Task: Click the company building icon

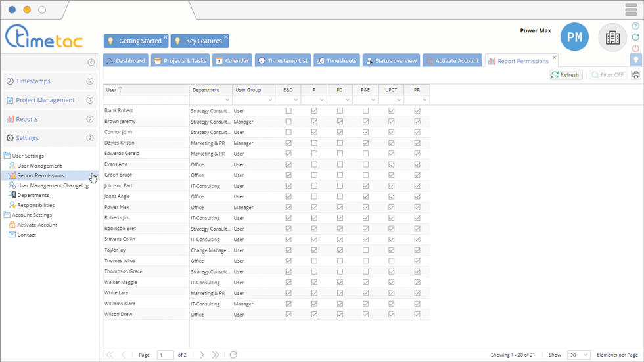Action: tap(612, 37)
